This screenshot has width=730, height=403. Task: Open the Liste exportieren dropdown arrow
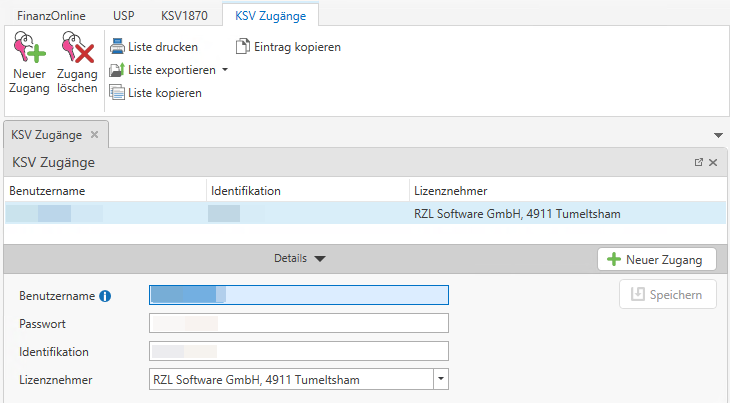[225, 70]
